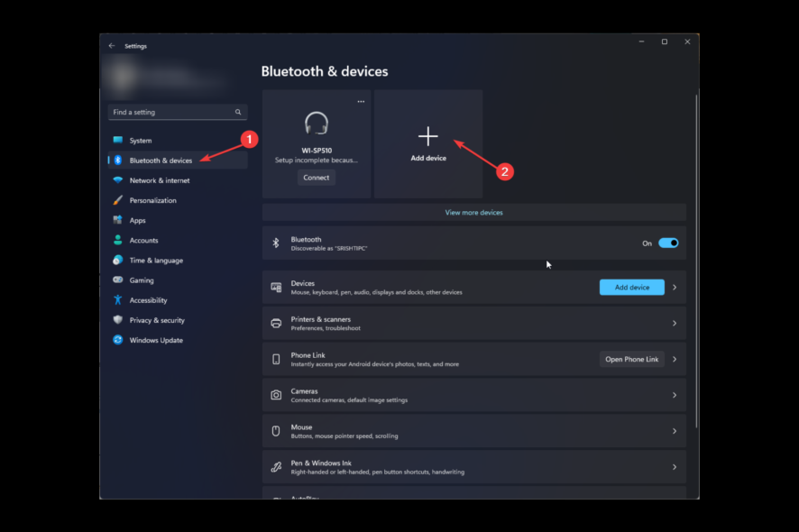Viewport: 799px width, 532px height.
Task: Open System settings category
Action: coord(178,140)
